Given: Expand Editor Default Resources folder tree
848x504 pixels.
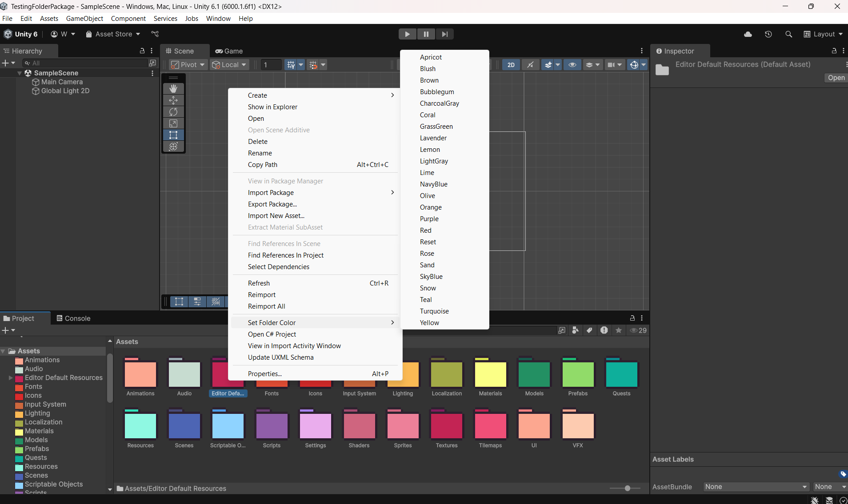Looking at the screenshot, I should 11,378.
